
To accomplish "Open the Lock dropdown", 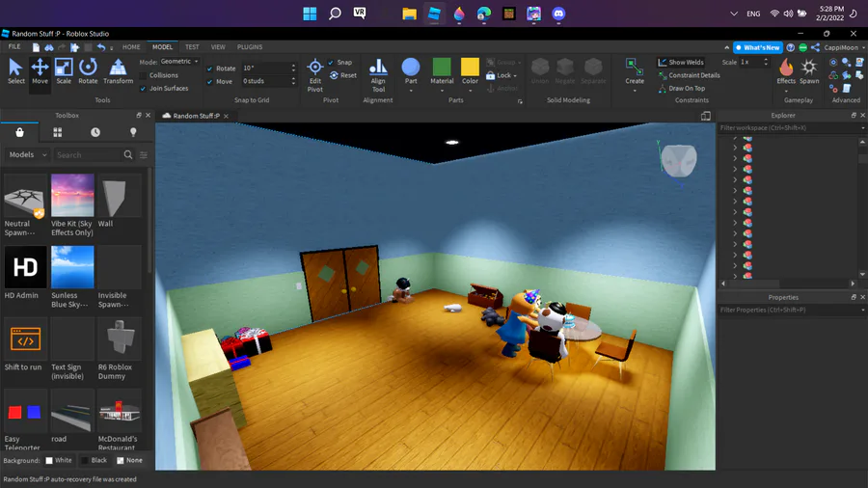I will [502, 75].
